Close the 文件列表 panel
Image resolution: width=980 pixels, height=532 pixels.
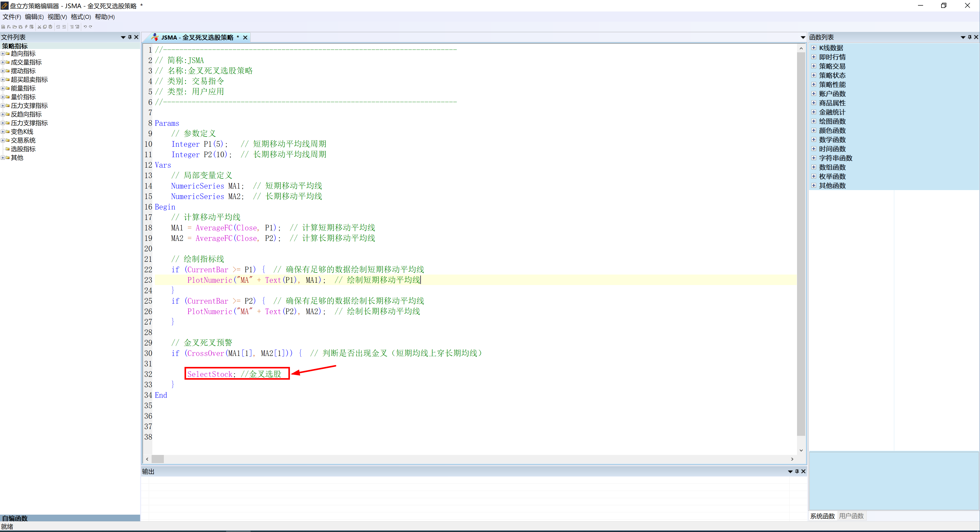[136, 37]
